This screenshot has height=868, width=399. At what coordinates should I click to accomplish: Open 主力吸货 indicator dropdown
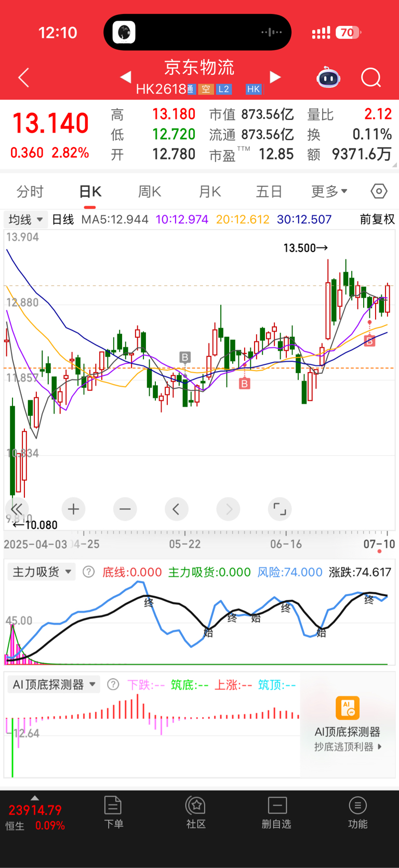[42, 572]
